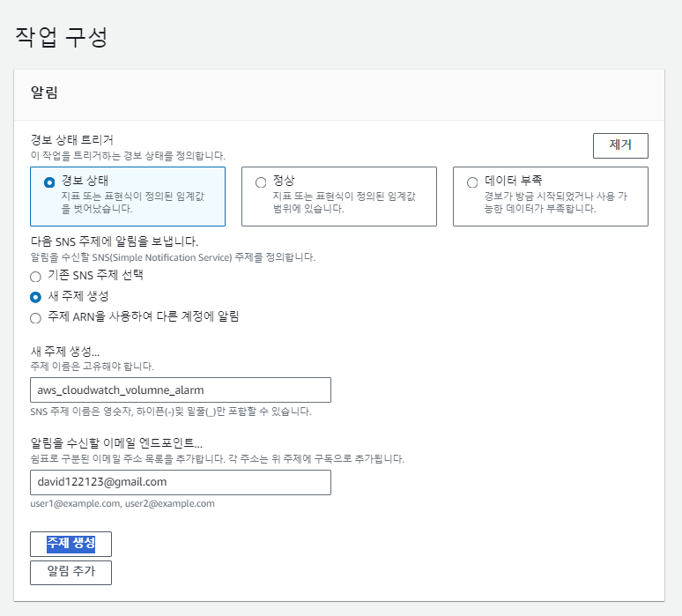The image size is (682, 616).
Task: Select the 정상 alarm state radio option
Action: [261, 182]
